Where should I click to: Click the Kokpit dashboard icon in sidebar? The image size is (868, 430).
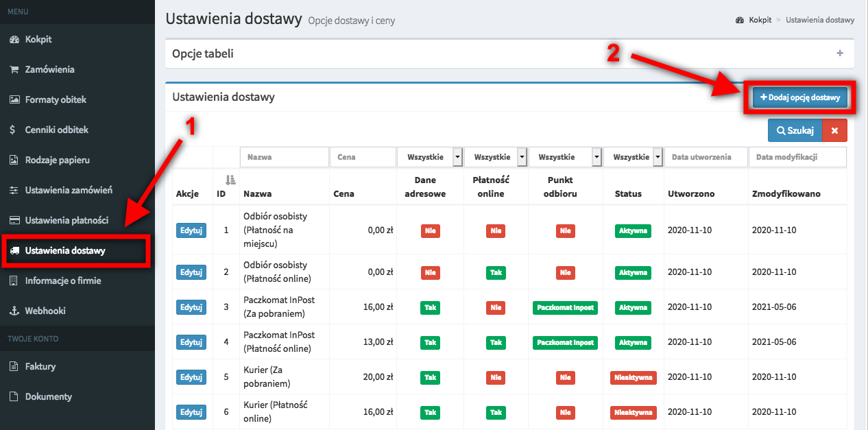14,40
